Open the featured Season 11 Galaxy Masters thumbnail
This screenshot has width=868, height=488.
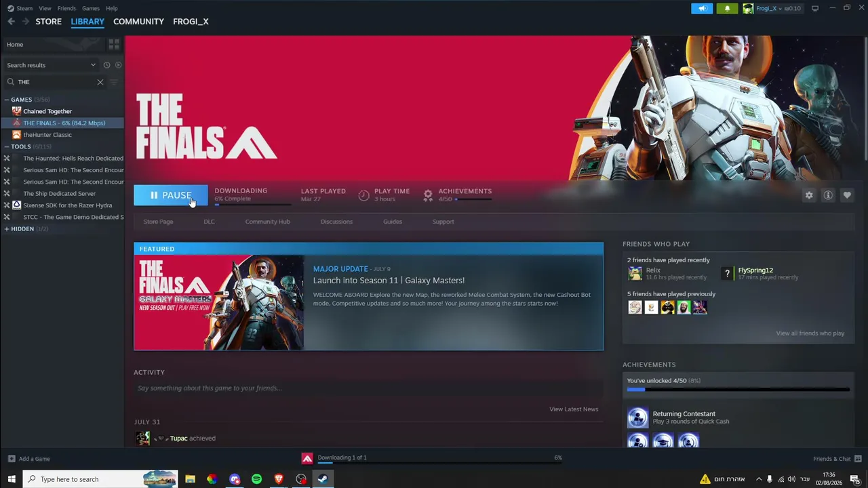pyautogui.click(x=218, y=303)
